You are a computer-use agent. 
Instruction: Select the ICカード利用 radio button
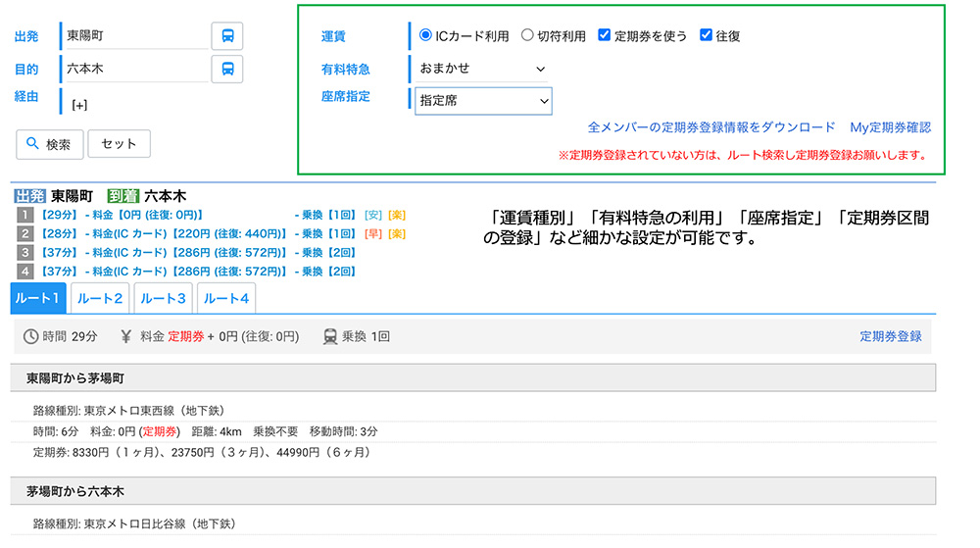pyautogui.click(x=425, y=35)
